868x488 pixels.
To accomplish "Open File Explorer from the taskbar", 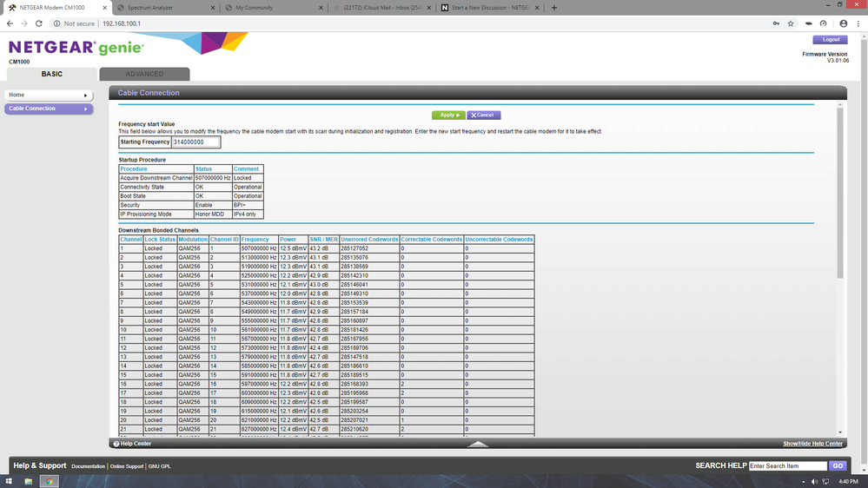I will tap(28, 481).
